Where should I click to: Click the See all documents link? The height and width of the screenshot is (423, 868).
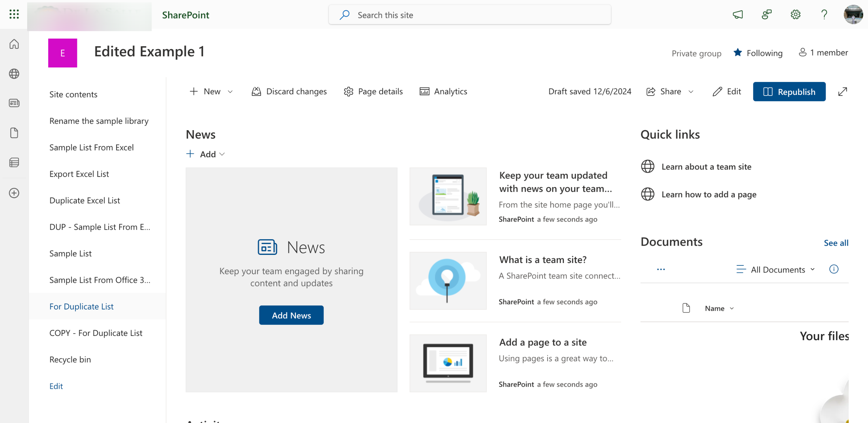(836, 243)
